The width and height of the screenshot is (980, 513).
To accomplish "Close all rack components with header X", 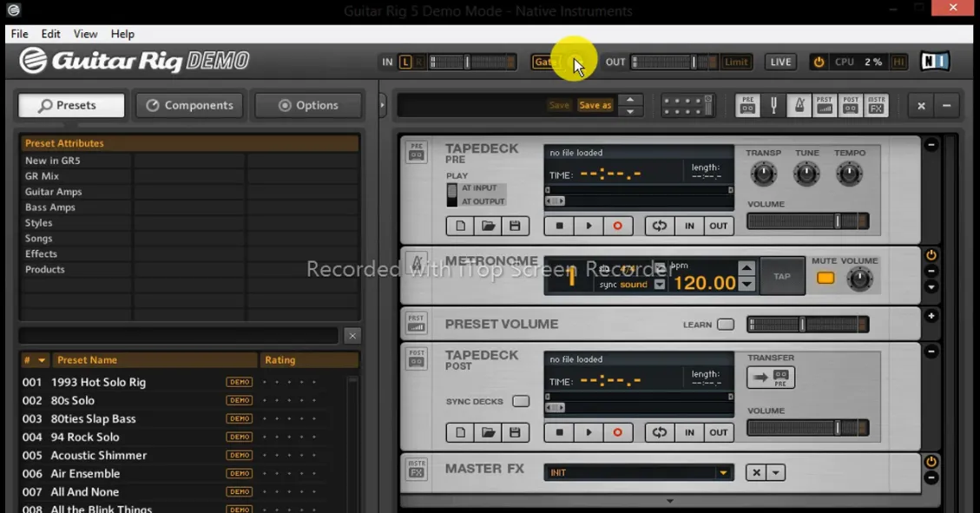I will [x=921, y=106].
